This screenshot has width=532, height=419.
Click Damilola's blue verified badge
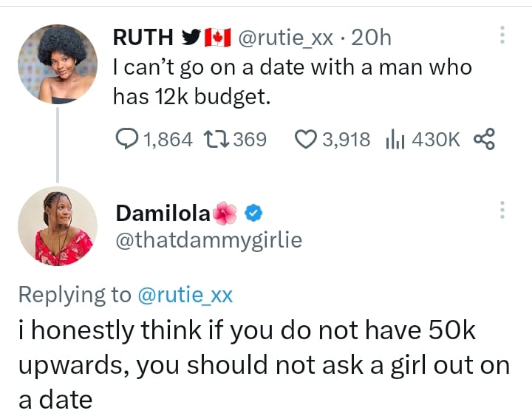[253, 214]
